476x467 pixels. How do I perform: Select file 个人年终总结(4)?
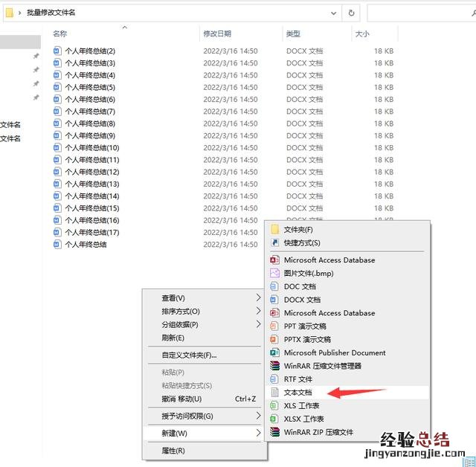(90, 75)
